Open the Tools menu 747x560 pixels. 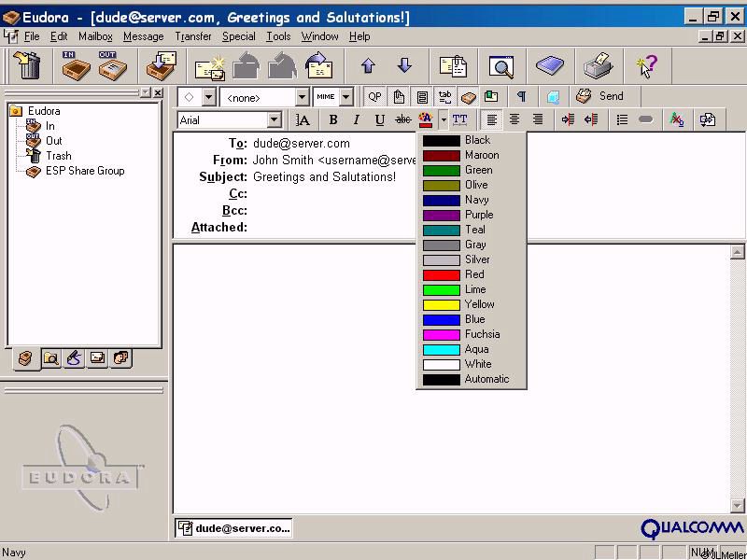pyautogui.click(x=278, y=36)
